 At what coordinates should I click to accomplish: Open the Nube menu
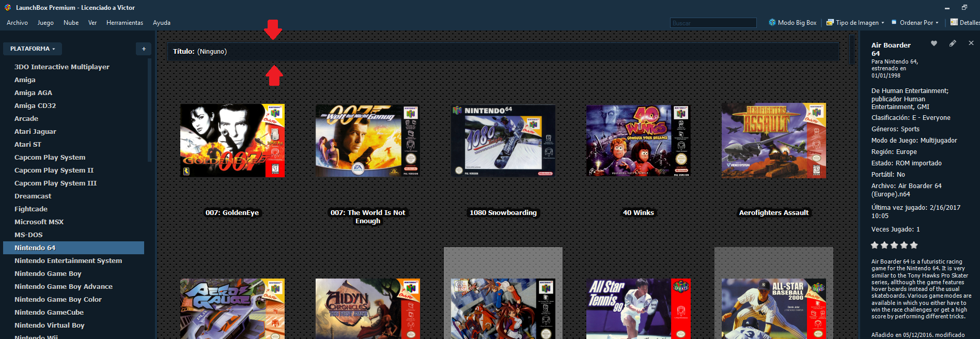[x=71, y=23]
